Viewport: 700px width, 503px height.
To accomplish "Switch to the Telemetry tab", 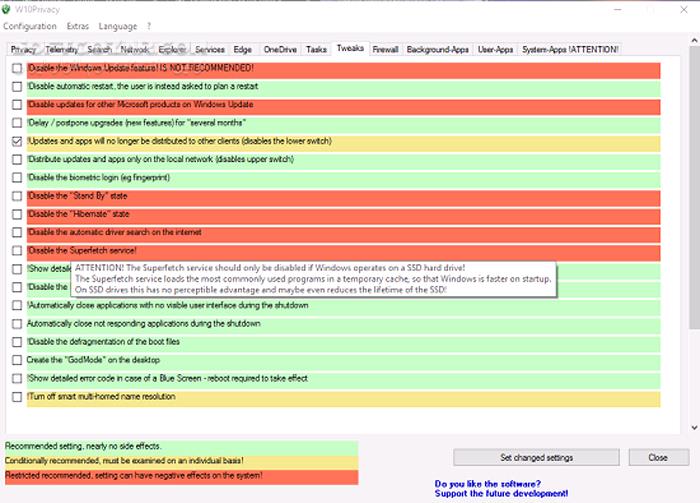I will 62,50.
